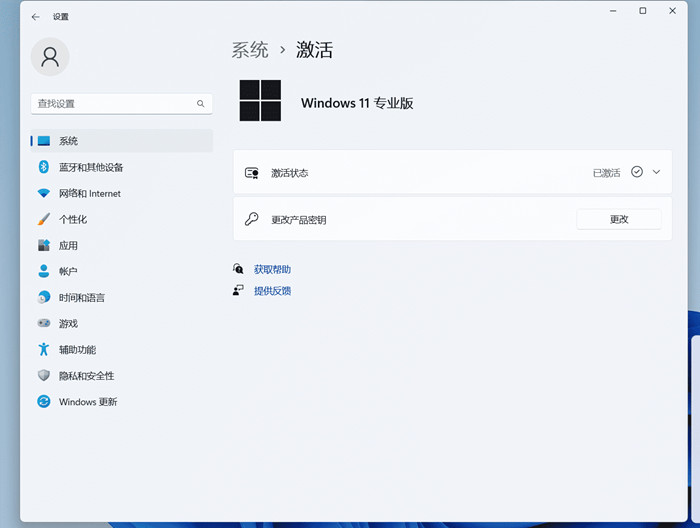
Task: Open the 提供反馈 link
Action: tap(272, 291)
